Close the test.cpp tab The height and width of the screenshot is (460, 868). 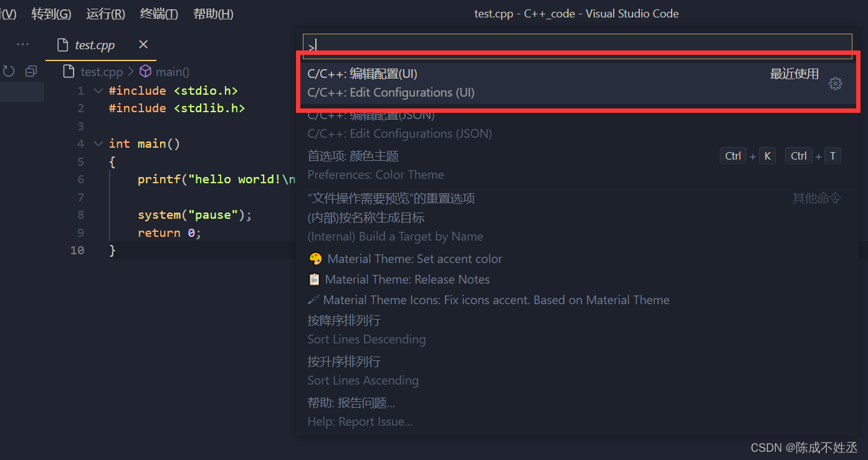click(143, 44)
